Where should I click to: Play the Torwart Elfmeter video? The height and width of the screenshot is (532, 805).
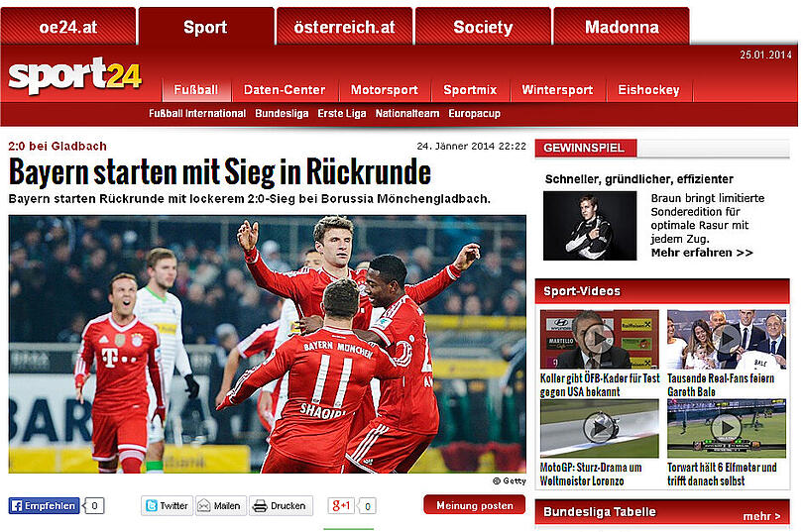coord(727,428)
